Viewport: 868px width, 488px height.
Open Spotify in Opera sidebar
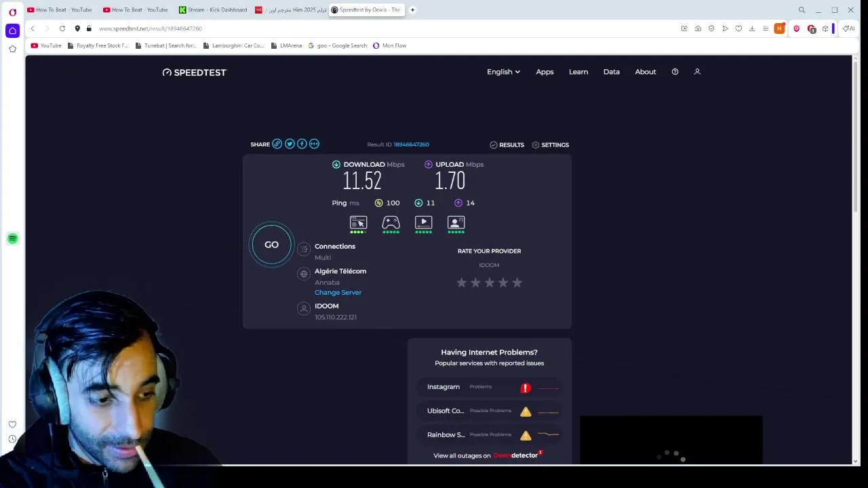click(x=12, y=239)
